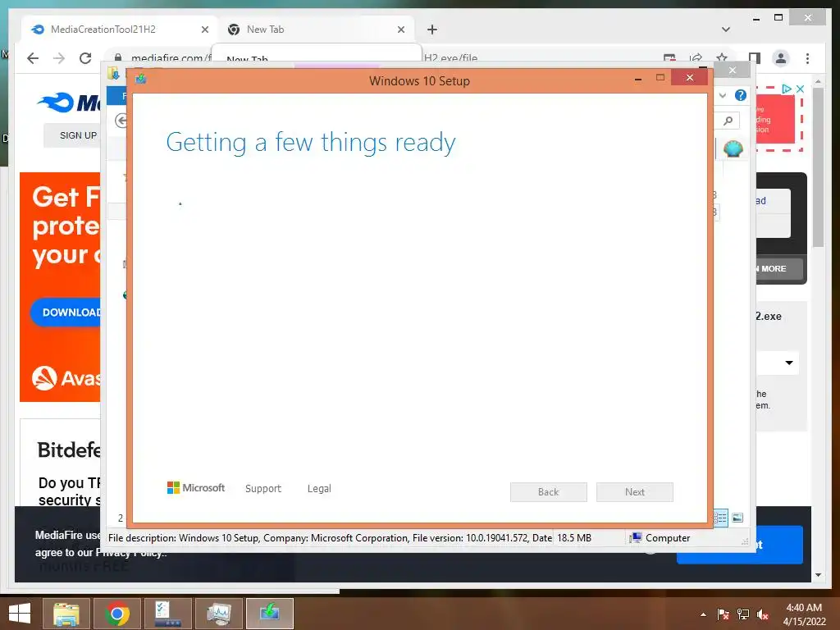Click the MediaFire logo on the page

[69, 103]
